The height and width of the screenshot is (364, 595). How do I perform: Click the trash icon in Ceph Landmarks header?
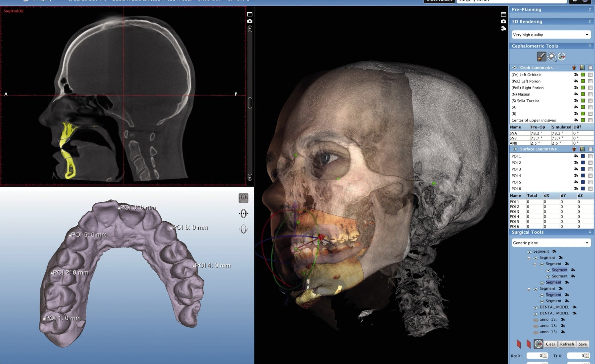[x=574, y=67]
